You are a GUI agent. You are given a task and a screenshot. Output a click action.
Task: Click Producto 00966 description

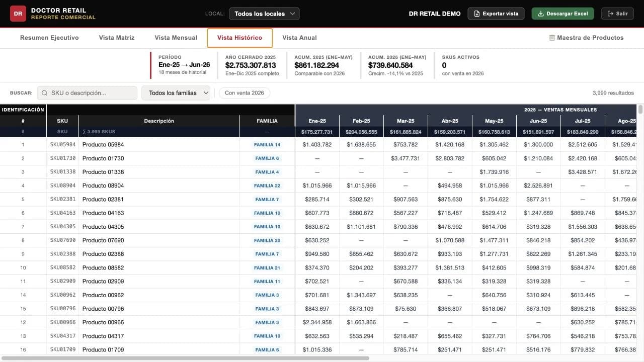click(x=103, y=322)
